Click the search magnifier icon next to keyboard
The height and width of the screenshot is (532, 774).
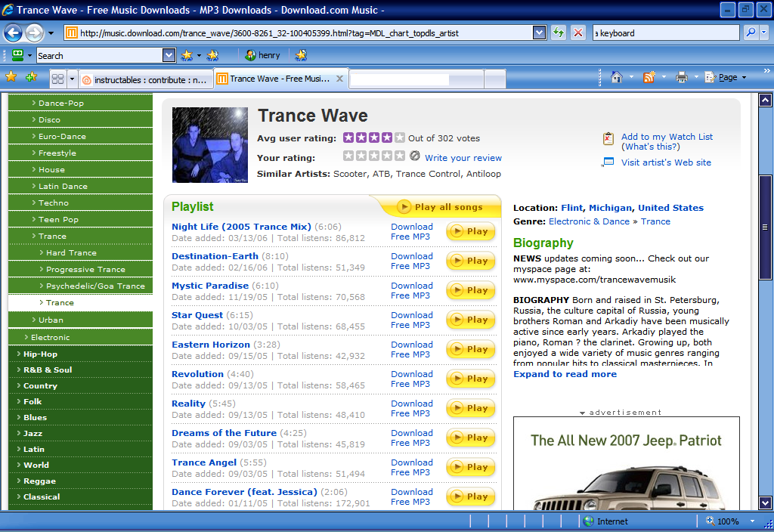point(751,32)
